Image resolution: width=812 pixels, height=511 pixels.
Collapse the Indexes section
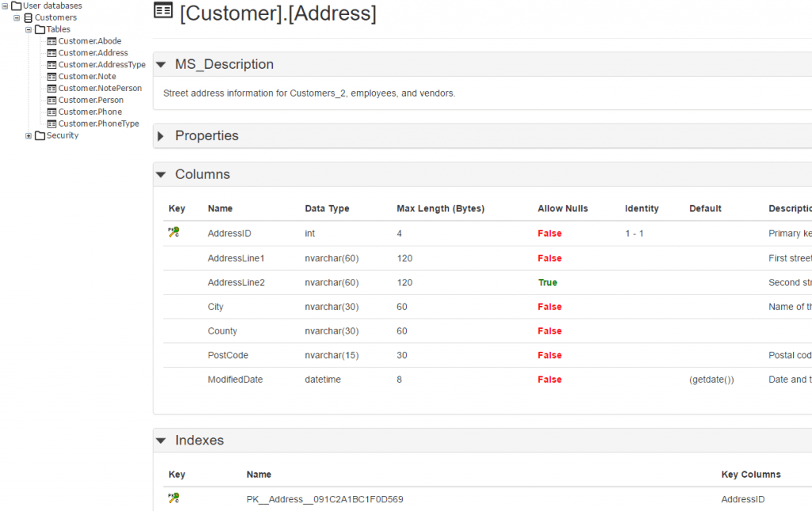161,440
